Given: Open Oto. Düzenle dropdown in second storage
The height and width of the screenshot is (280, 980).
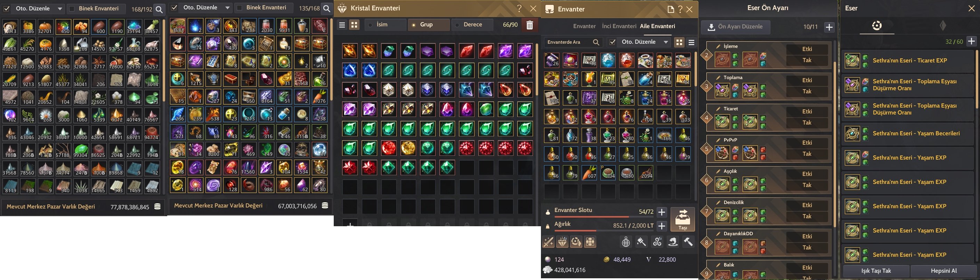Looking at the screenshot, I should click(x=227, y=8).
